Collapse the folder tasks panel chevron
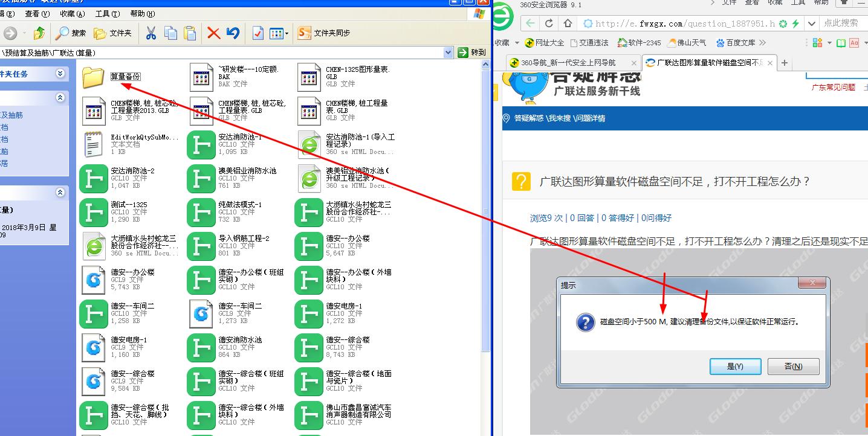 (60, 74)
